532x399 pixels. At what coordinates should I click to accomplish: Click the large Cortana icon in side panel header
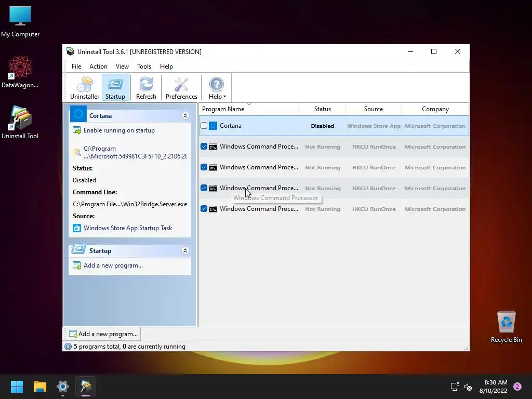[78, 114]
